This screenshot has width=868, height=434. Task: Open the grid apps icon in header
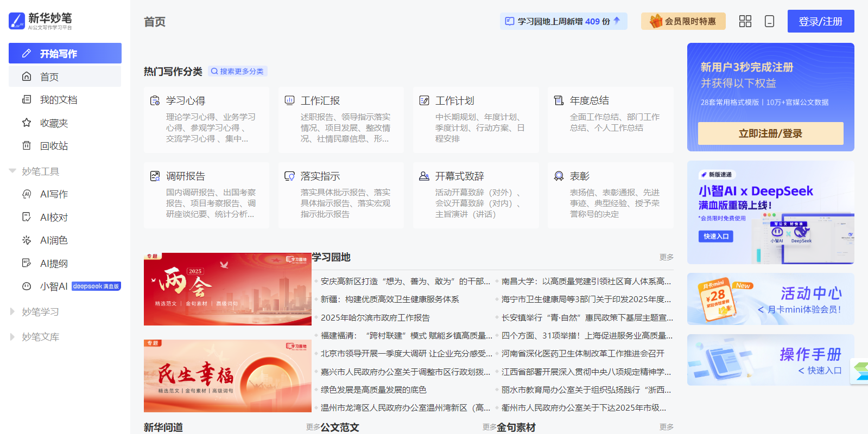(745, 21)
